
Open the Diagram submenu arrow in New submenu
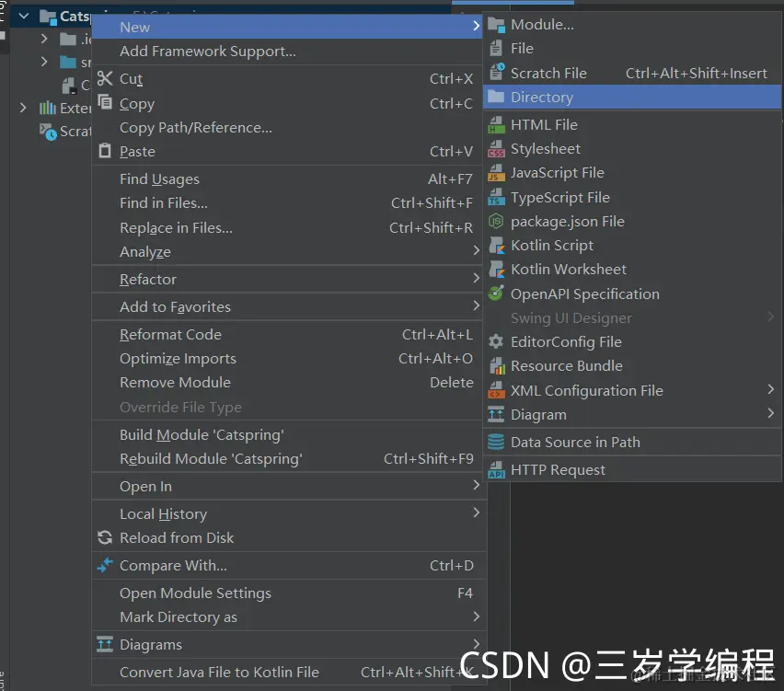click(x=770, y=413)
